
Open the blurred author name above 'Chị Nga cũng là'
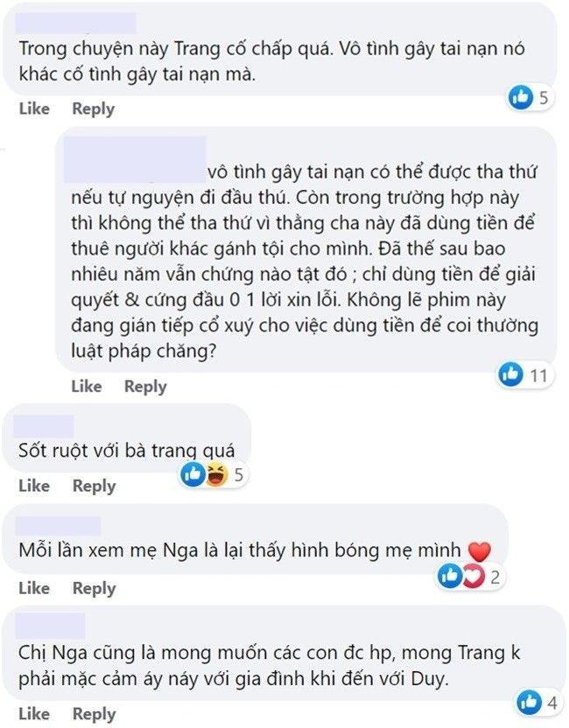[x=52, y=625]
